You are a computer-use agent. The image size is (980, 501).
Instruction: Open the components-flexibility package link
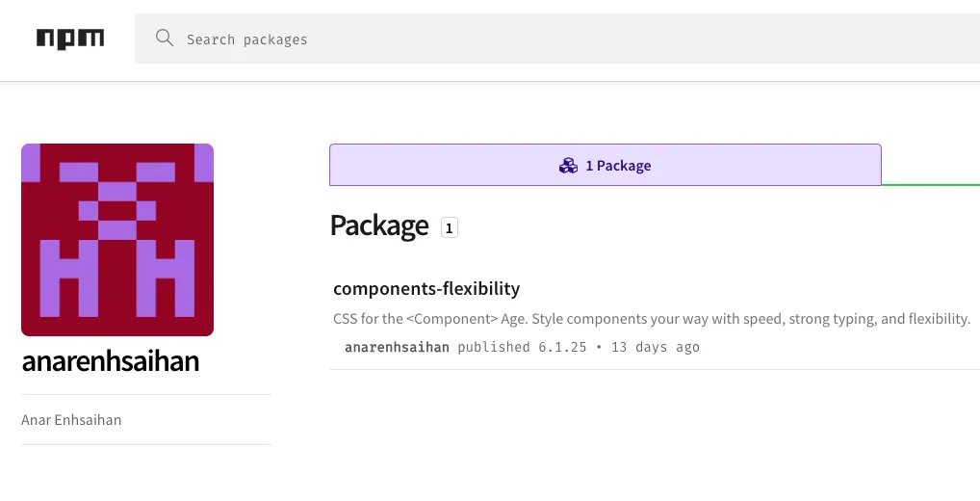(426, 288)
